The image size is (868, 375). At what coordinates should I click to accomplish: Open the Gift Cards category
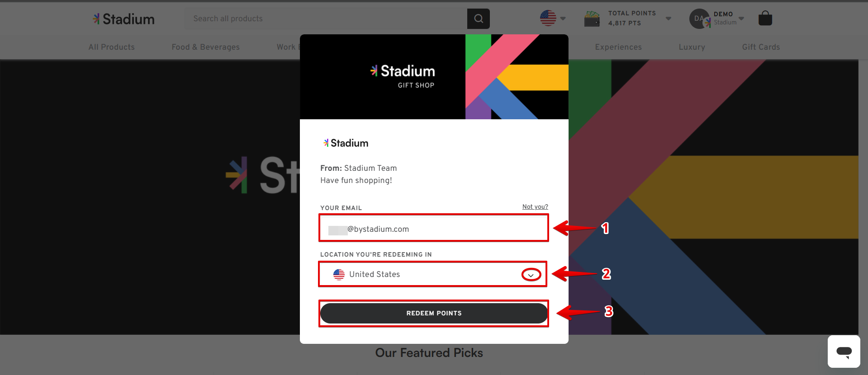coord(761,47)
